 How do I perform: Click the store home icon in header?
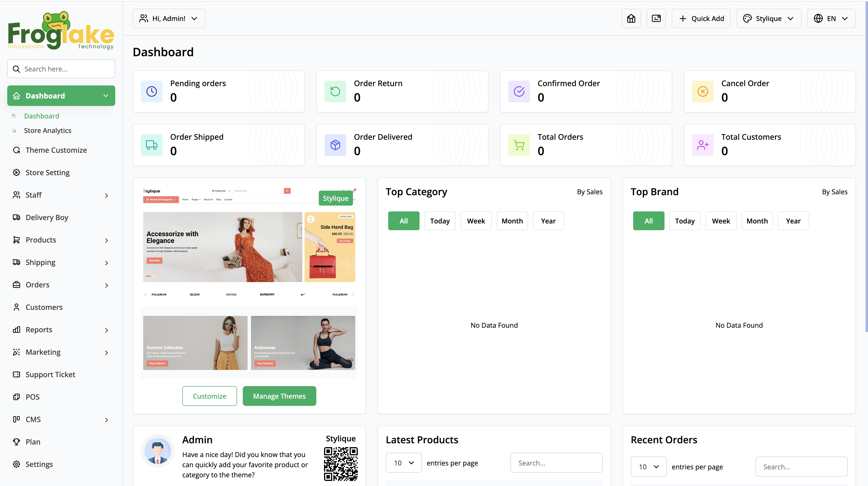[x=631, y=19]
